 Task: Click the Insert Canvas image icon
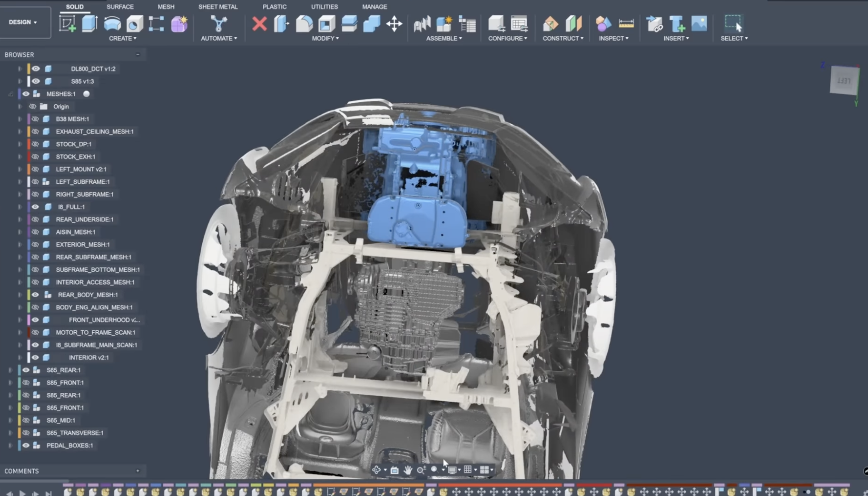click(x=699, y=23)
